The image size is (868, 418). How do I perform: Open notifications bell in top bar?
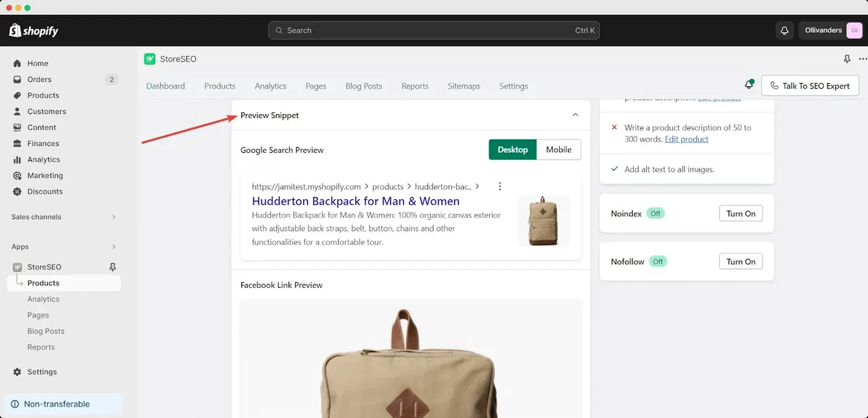784,30
